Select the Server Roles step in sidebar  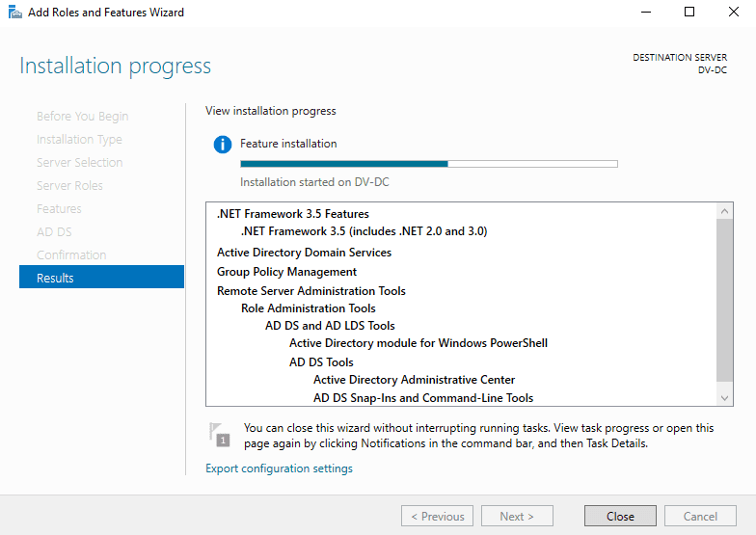69,185
